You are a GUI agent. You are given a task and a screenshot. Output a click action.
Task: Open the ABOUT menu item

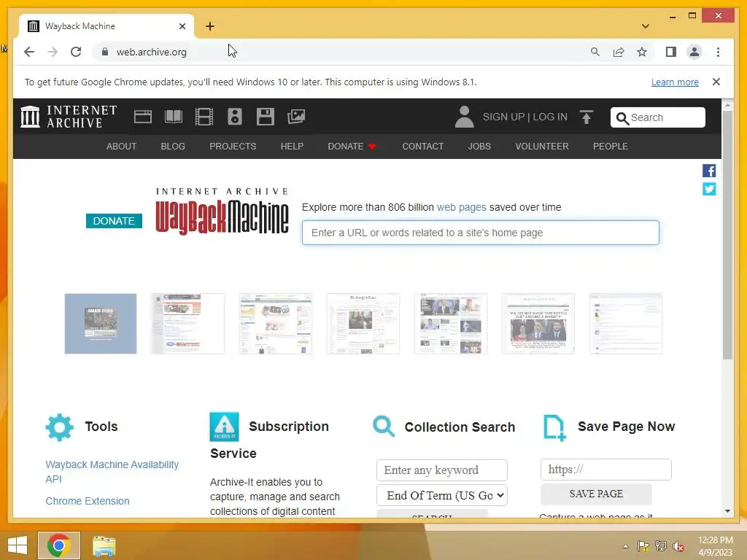122,146
